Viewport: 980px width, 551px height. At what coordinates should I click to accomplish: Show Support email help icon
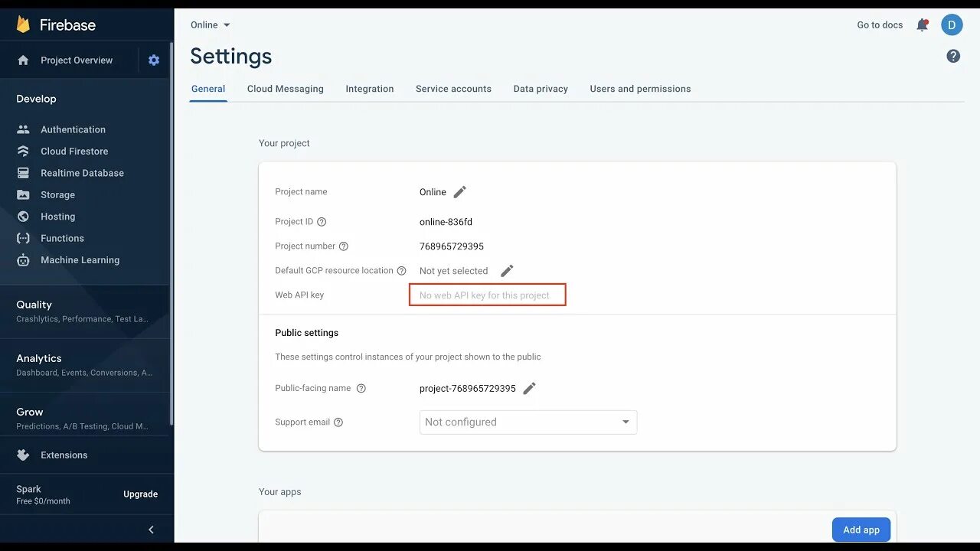pos(338,422)
